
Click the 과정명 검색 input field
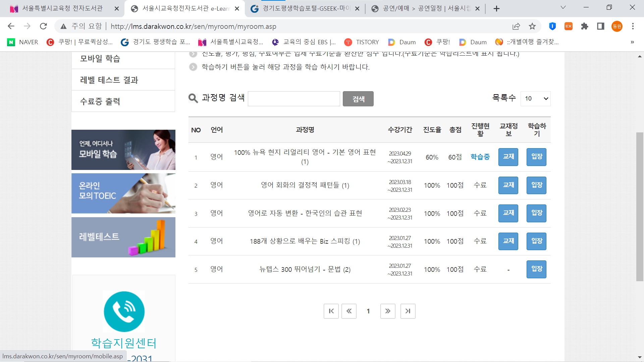[x=294, y=99]
